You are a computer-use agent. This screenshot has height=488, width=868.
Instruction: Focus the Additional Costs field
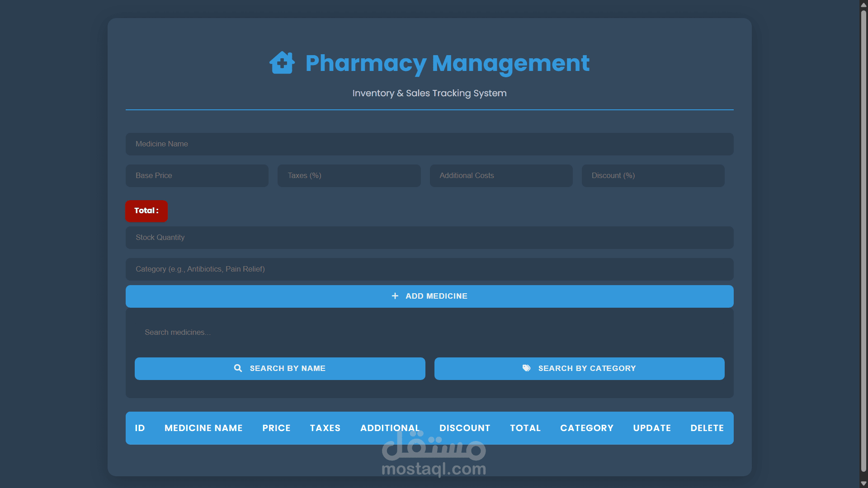(x=501, y=176)
